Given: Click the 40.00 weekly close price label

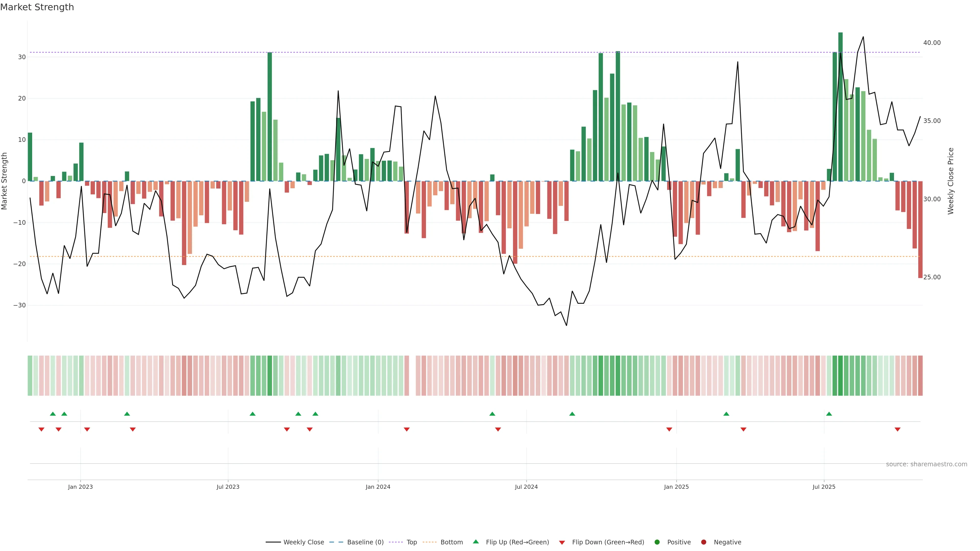Looking at the screenshot, I should [x=932, y=43].
